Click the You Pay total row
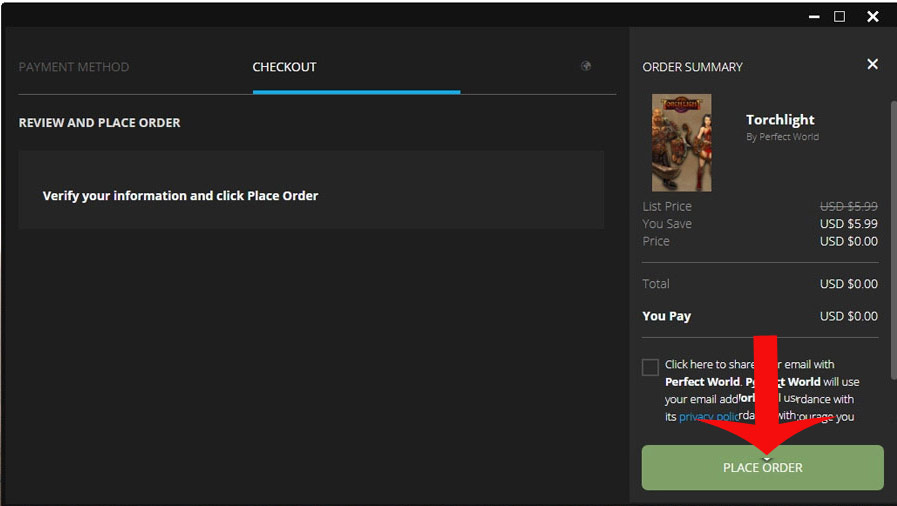Screen dimensions: 897x506 coord(760,316)
